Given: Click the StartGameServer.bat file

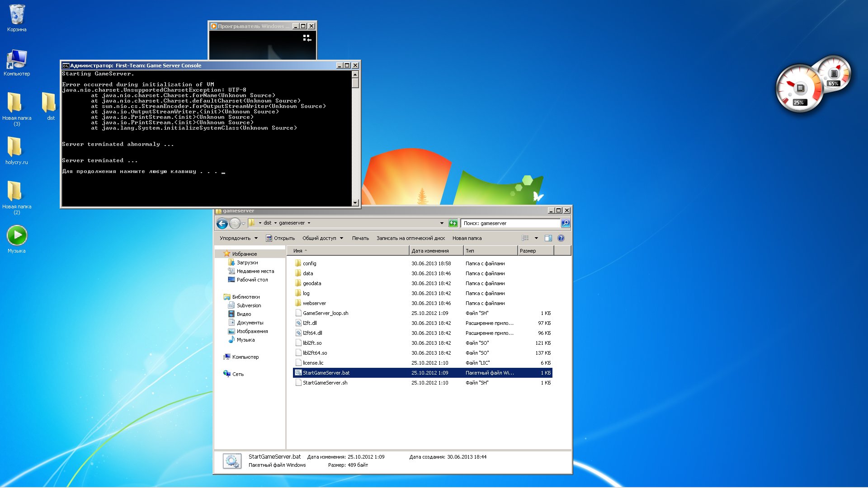Looking at the screenshot, I should click(326, 372).
